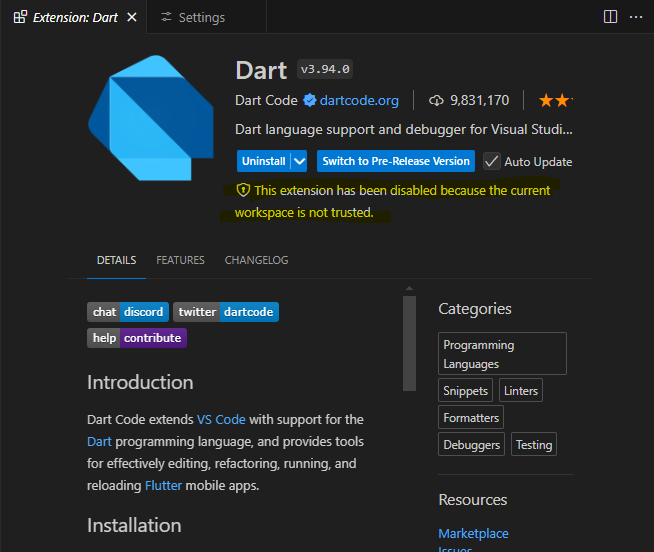Open the editor More Actions ellipsis menu
The image size is (654, 552).
(x=636, y=17)
